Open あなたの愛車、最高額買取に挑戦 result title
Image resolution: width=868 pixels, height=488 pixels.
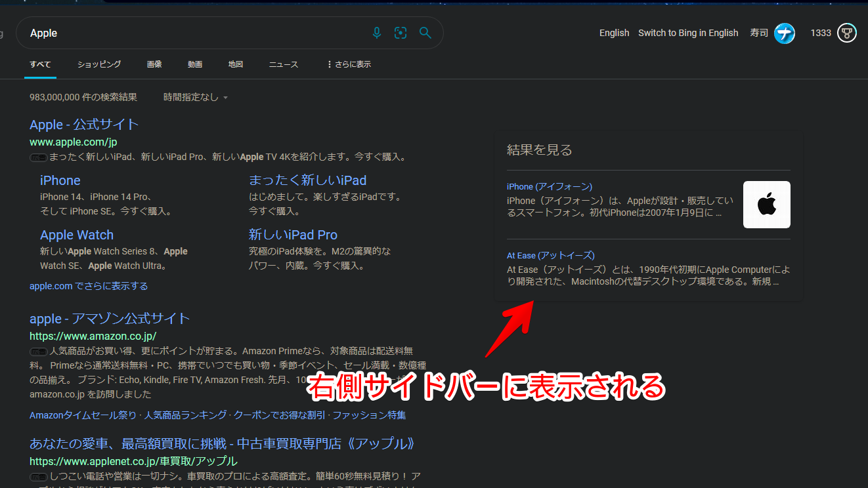point(223,443)
